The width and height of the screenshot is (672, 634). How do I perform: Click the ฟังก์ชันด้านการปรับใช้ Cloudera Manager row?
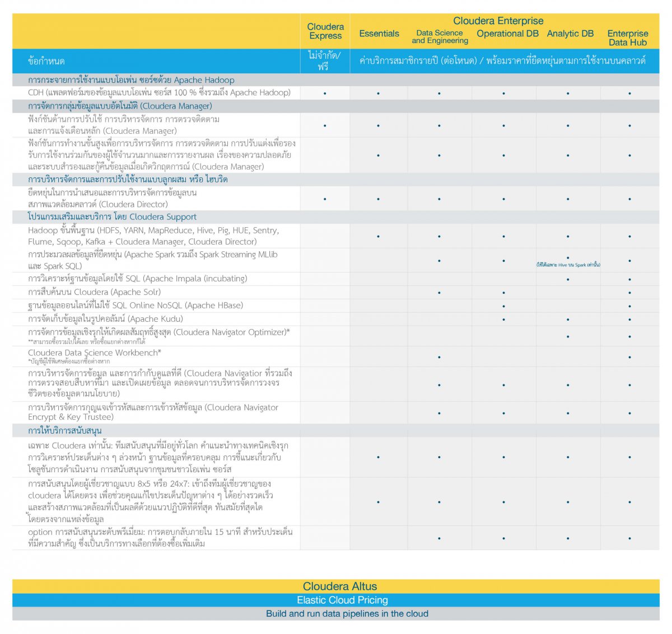click(x=124, y=125)
